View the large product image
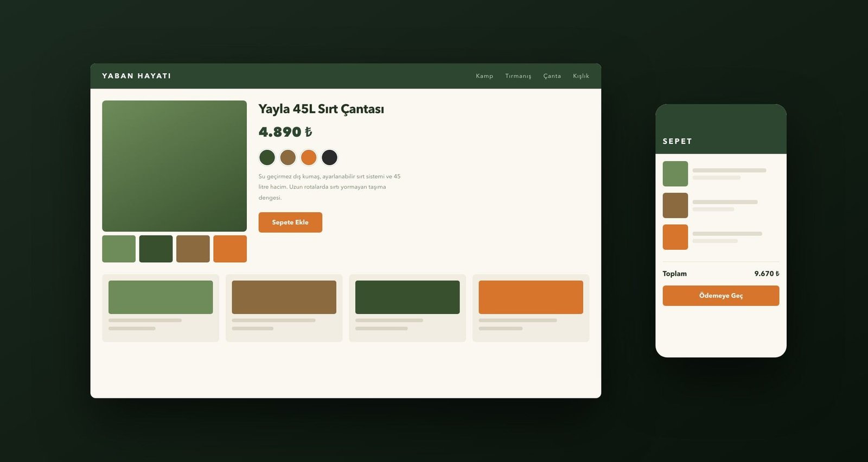The height and width of the screenshot is (462, 868). tap(175, 166)
